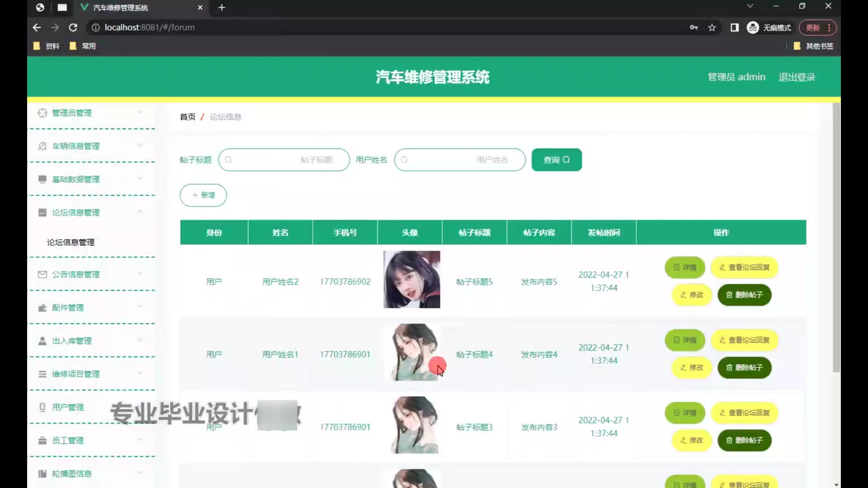This screenshot has width=868, height=488.
Task: Expand the 轮播图信息 menu chevron
Action: tap(140, 473)
